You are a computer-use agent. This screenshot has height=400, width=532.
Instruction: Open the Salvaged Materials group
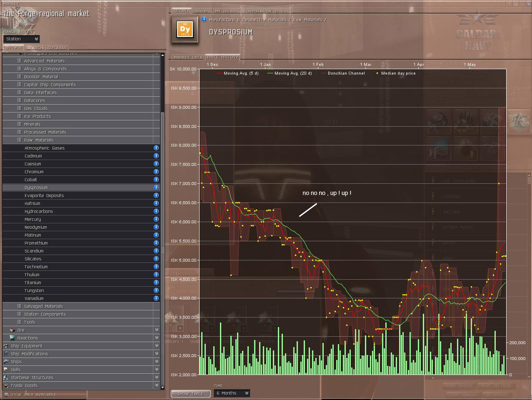click(81, 306)
